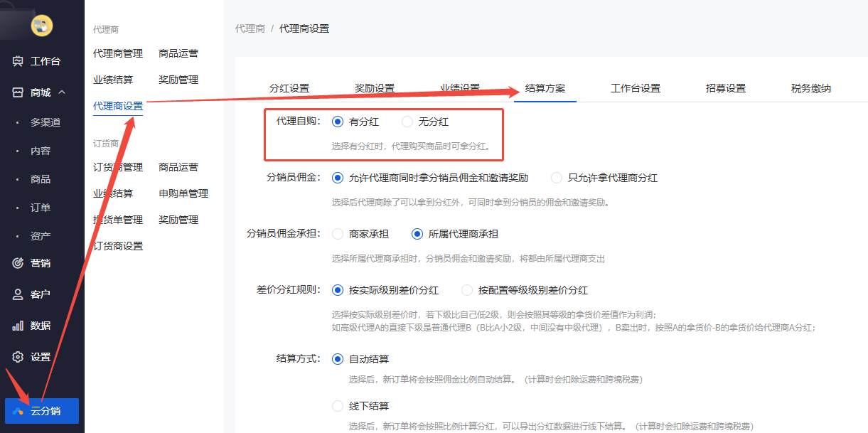Choose 商家承担 for 分销员佣金承担

[x=338, y=234]
